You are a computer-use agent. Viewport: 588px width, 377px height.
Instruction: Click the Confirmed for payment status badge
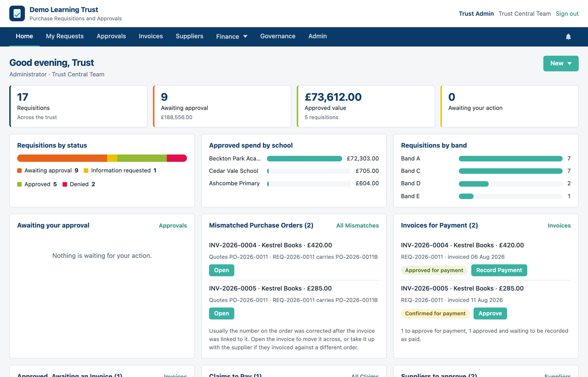click(435, 314)
